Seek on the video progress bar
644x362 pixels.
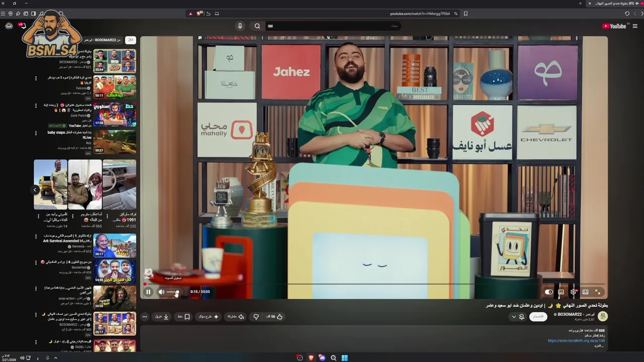[x=374, y=284]
